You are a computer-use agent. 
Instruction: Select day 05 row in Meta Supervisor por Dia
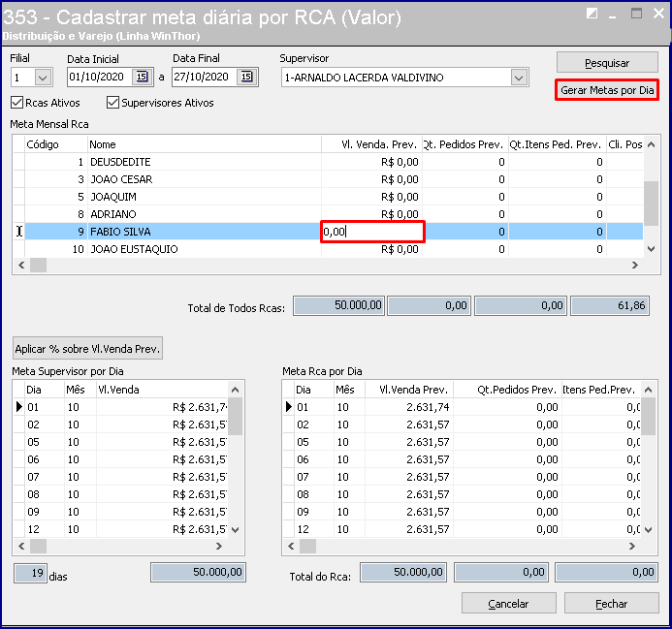120,442
